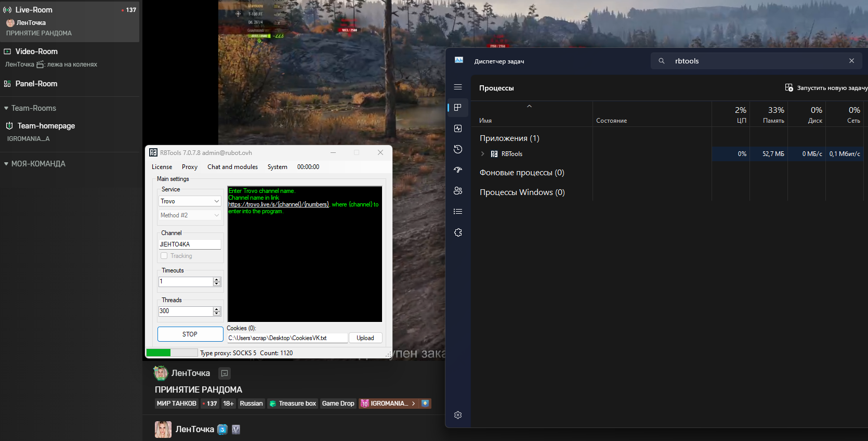
Task: Click the Channel name input field
Action: point(190,244)
